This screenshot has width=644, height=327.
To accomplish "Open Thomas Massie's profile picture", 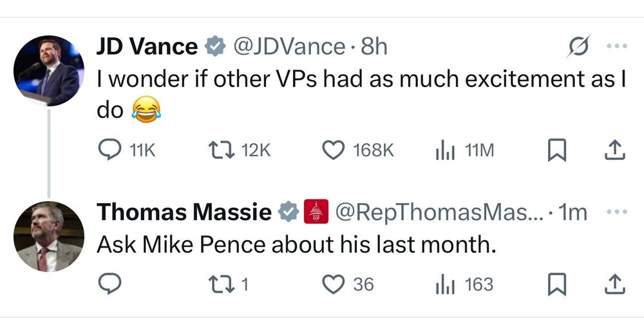I will pyautogui.click(x=49, y=236).
